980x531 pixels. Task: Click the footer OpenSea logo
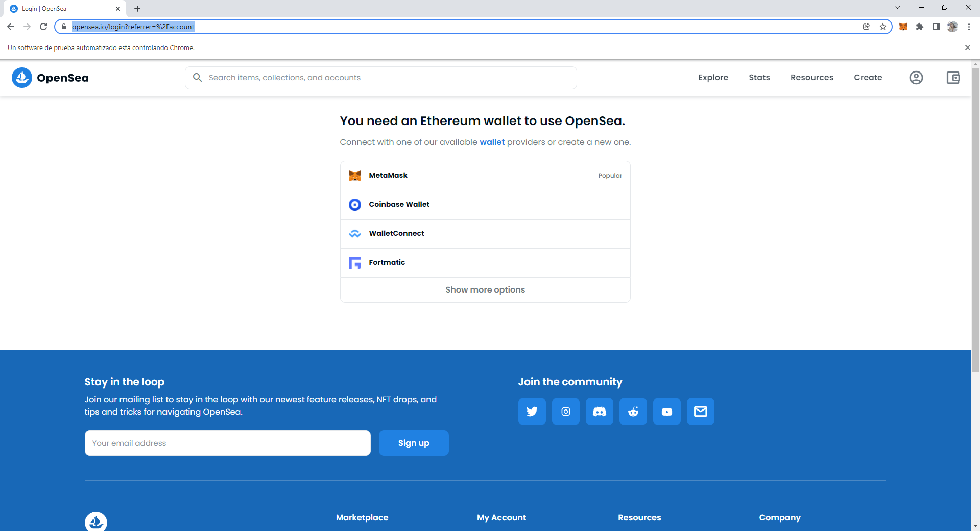(x=96, y=522)
